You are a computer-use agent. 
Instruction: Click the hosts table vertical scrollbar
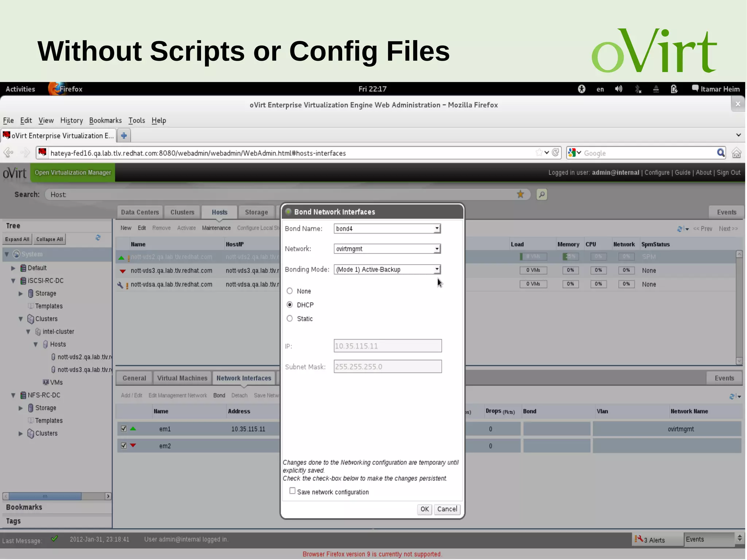pos(739,307)
